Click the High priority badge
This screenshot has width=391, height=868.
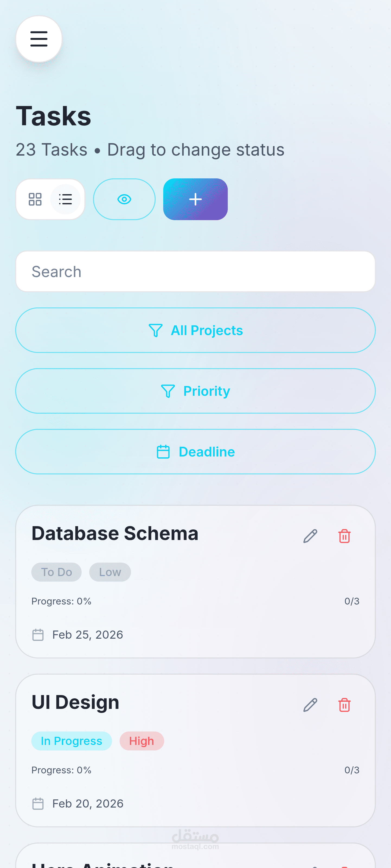(142, 741)
